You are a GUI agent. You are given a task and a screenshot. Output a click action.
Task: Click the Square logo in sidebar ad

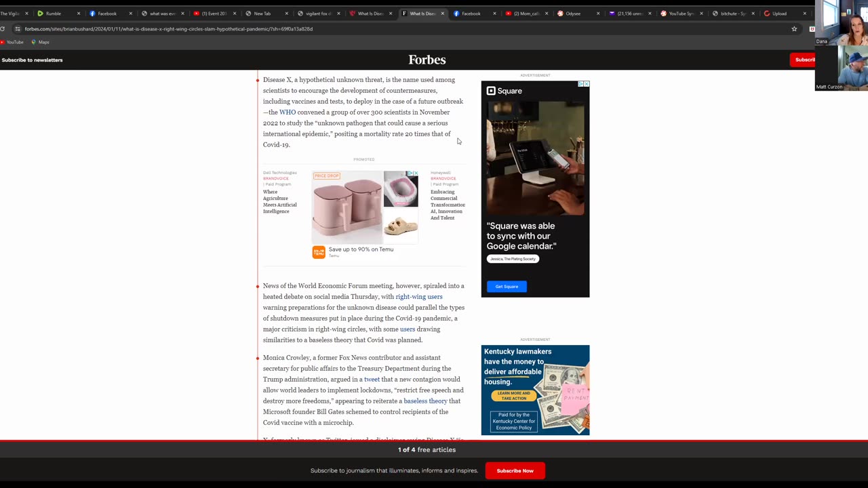coord(505,91)
